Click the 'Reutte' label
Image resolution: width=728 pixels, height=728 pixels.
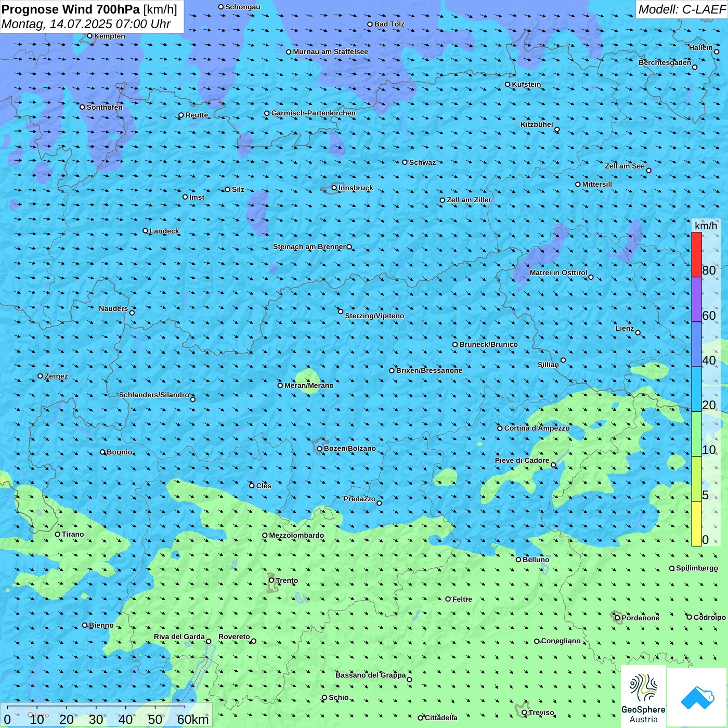tap(197, 115)
